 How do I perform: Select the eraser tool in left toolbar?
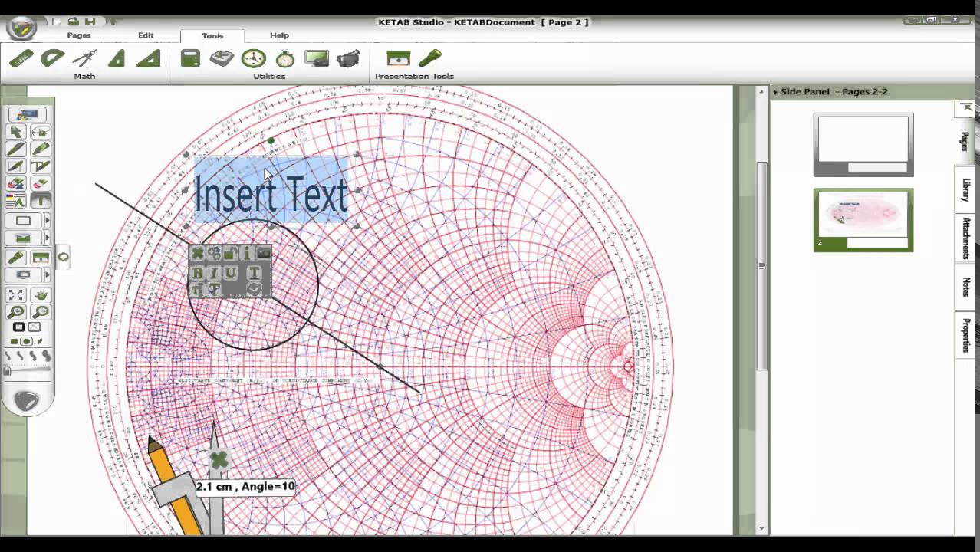[41, 182]
